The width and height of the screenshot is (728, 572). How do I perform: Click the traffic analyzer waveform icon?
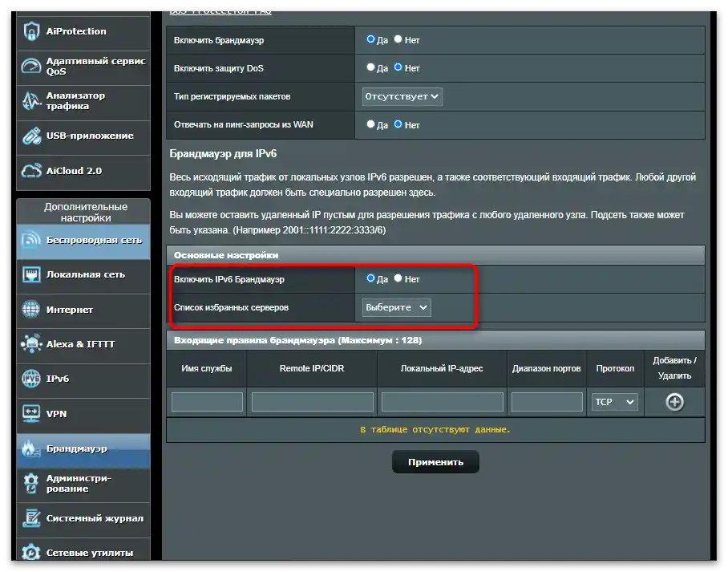pos(31,100)
